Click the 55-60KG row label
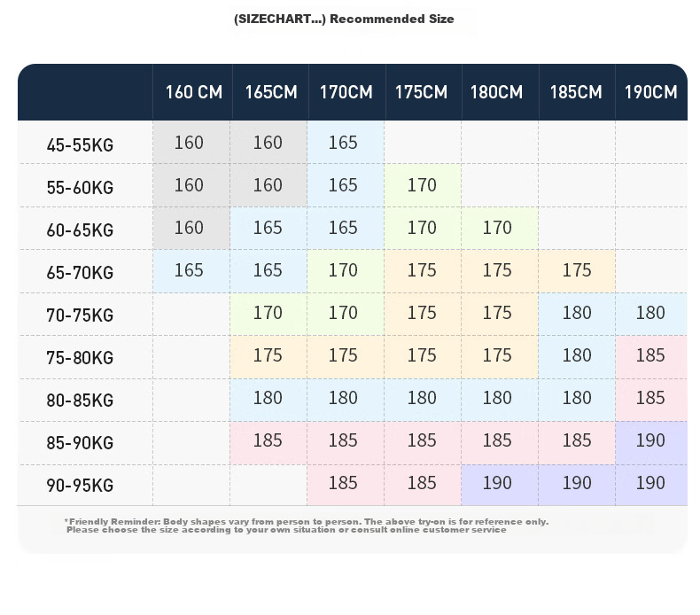 [80, 188]
